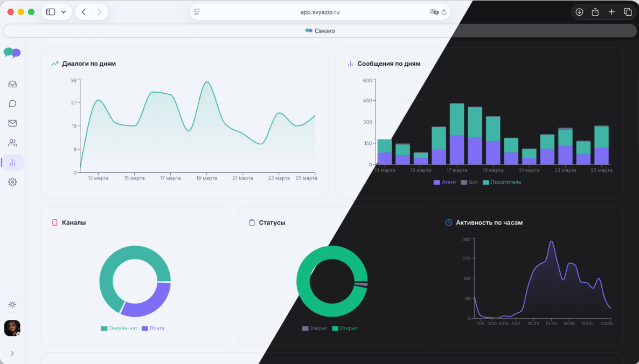
Task: Show Safari tab overview
Action: pos(628,12)
